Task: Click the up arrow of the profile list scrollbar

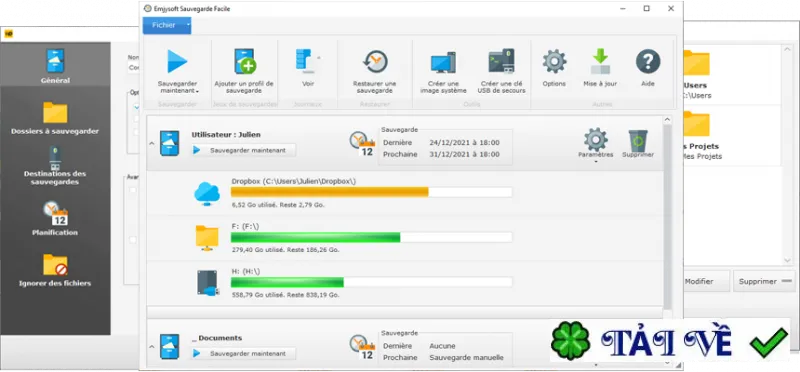Action: pos(667,120)
